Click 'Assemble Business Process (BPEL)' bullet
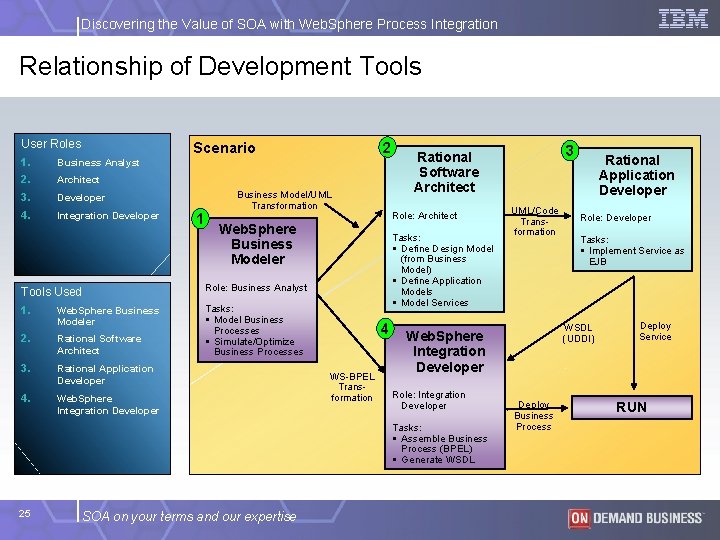720x540 pixels. coord(440,444)
